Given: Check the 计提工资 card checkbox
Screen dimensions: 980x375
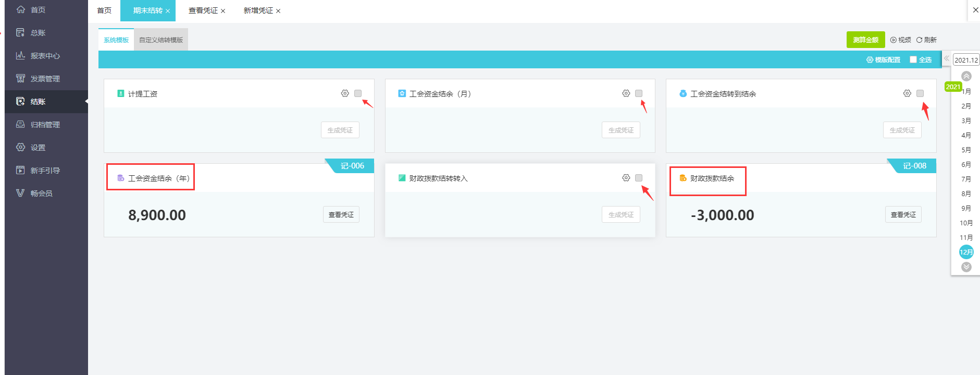Looking at the screenshot, I should [x=358, y=93].
